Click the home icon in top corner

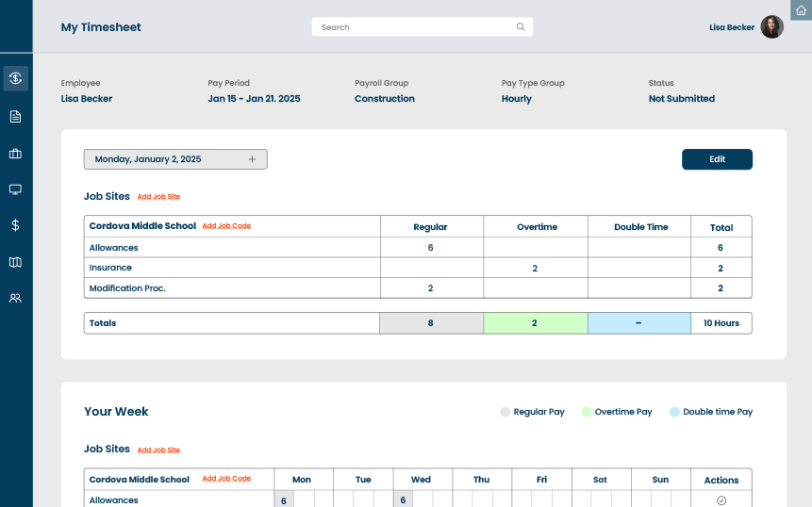[x=801, y=9]
